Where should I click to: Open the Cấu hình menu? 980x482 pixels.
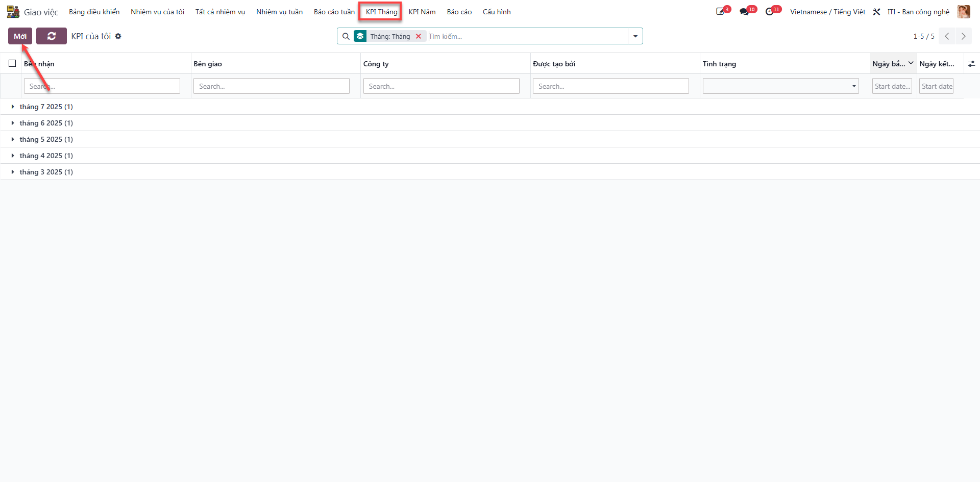(x=497, y=12)
